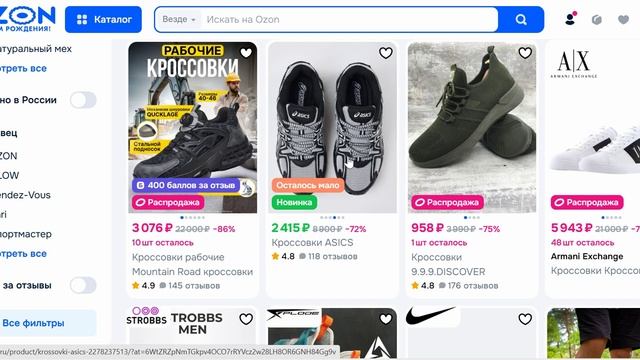Click the Кроссовки ASICS product title

pos(312,242)
